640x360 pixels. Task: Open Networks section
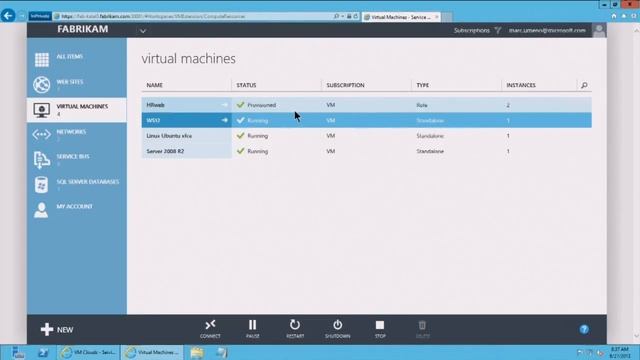[x=77, y=135]
